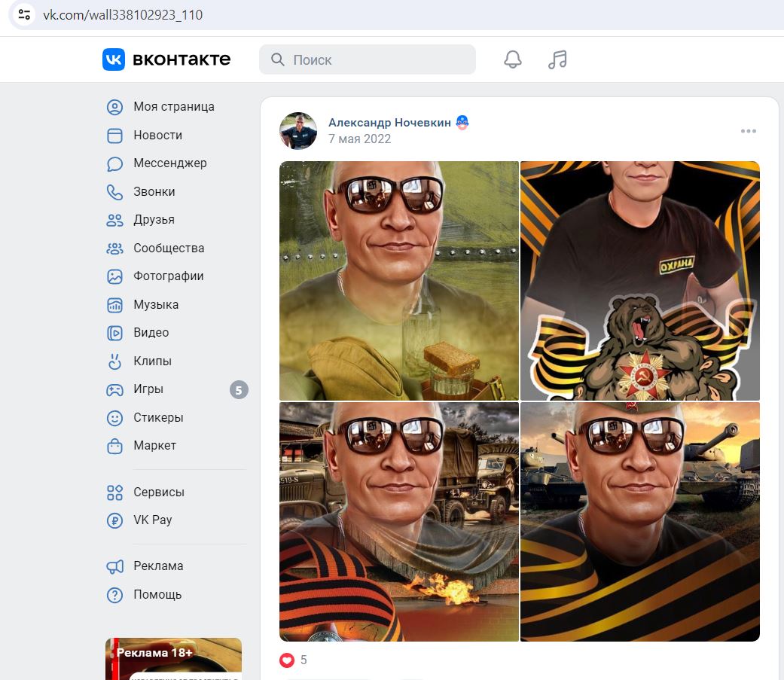Screen dimensions: 784x680
Task: Open the Звонки link
Action: [154, 192]
